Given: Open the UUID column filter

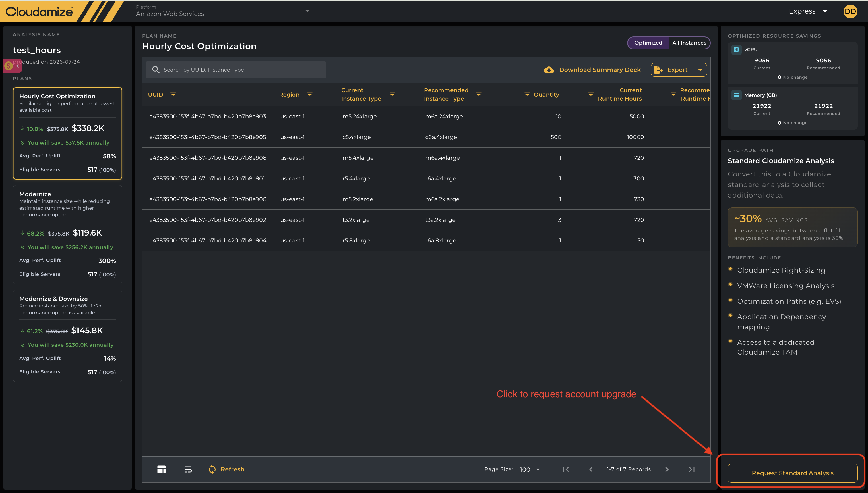Looking at the screenshot, I should pyautogui.click(x=173, y=95).
